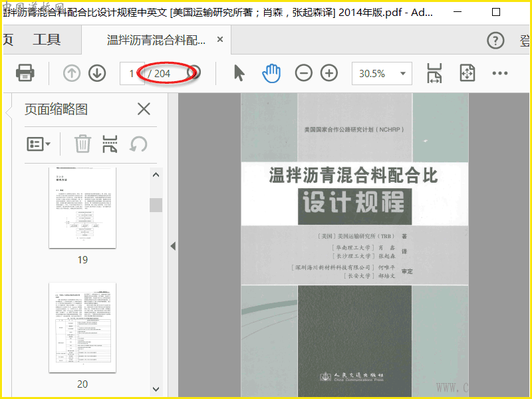This screenshot has width=532, height=399.
Task: Go to next page with down arrow
Action: 97,73
